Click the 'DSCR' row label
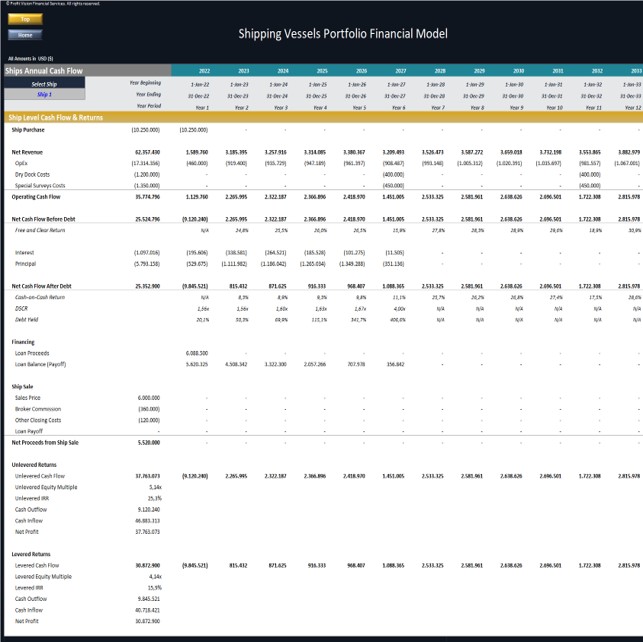 coord(21,308)
